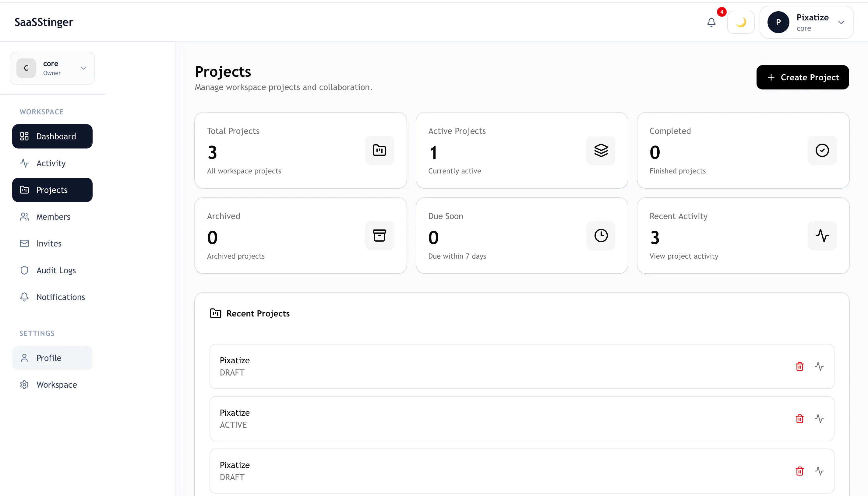Click the Create Project button
Image resolution: width=868 pixels, height=496 pixels.
pos(803,77)
